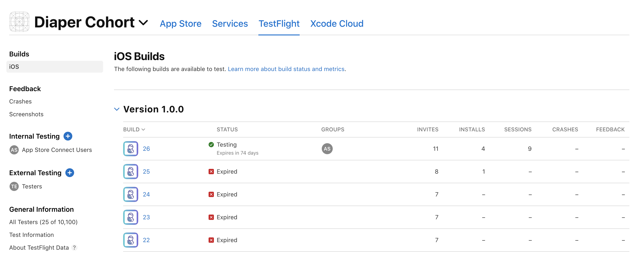Click the invites count 8 for build 25
Screen dimensions: 644x254
click(x=436, y=172)
